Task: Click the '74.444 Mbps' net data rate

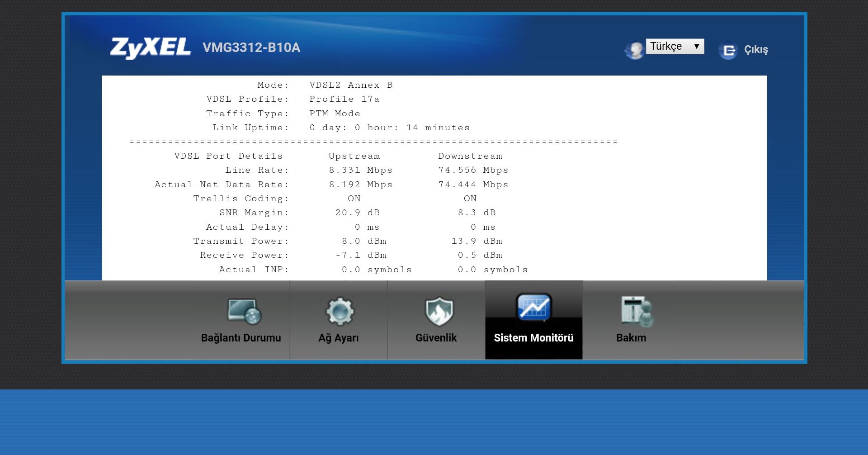Action: (473, 185)
